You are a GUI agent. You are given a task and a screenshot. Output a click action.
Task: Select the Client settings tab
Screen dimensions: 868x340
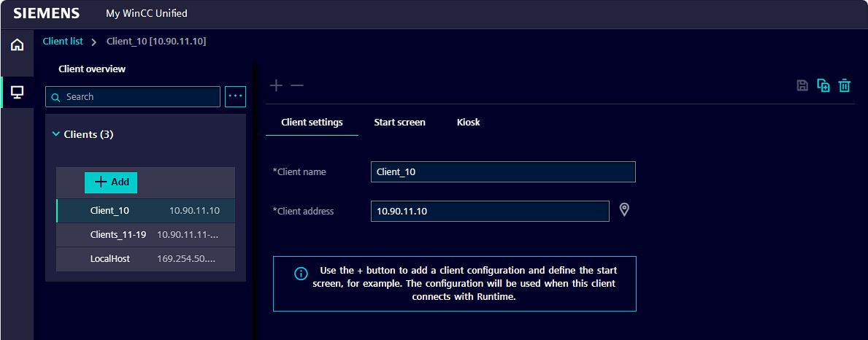point(312,123)
